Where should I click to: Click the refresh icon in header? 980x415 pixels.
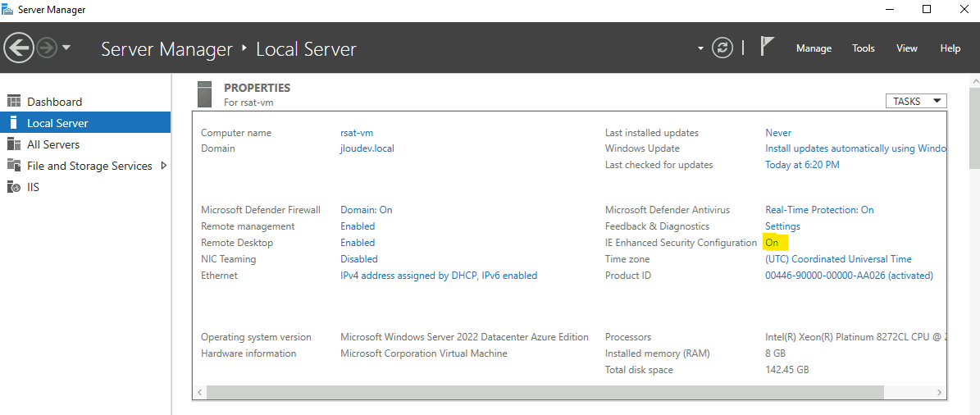pos(722,48)
